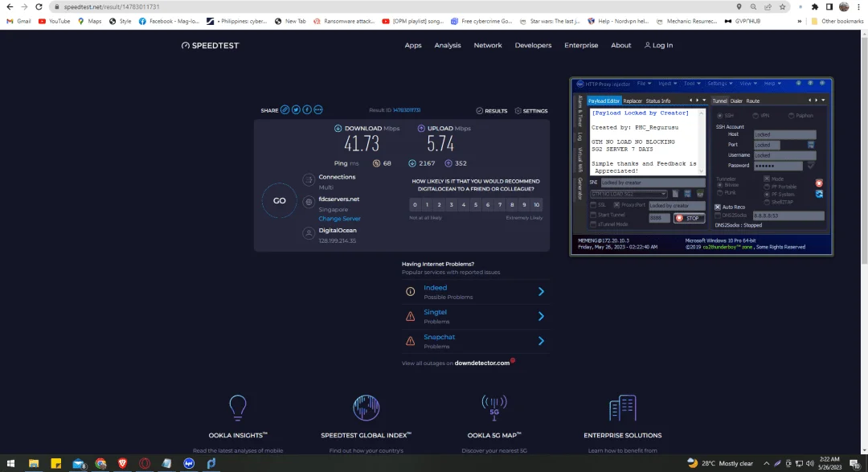Open Ookla Insights lightbulb icon
868x472 pixels.
point(237,407)
